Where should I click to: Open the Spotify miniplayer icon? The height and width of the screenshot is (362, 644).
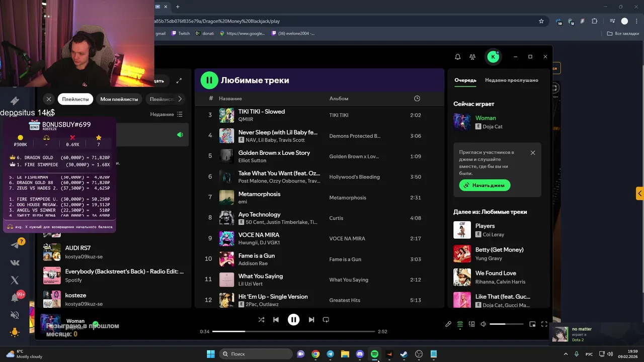532,324
